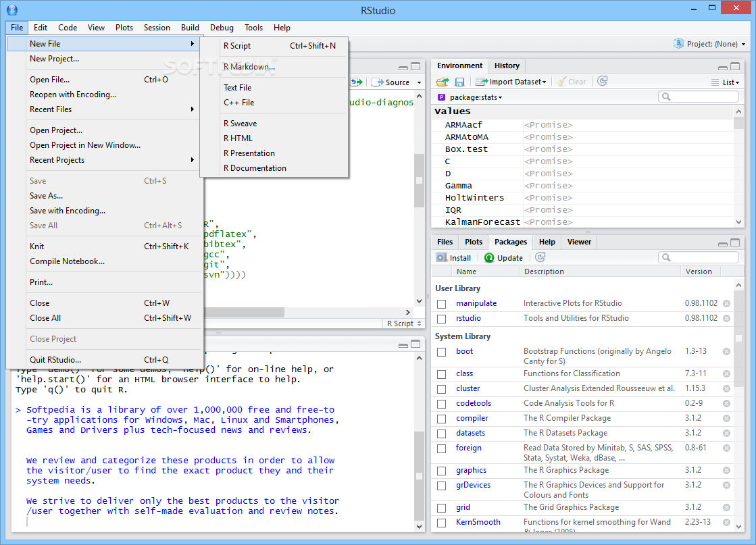This screenshot has width=756, height=545.
Task: Minimize the Packages pane
Action: [722, 244]
